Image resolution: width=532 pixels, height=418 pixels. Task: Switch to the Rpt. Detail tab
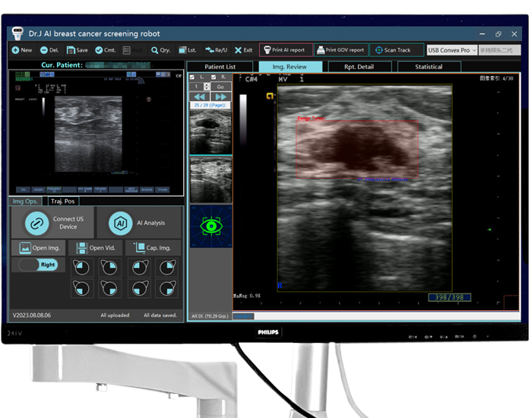coord(359,67)
